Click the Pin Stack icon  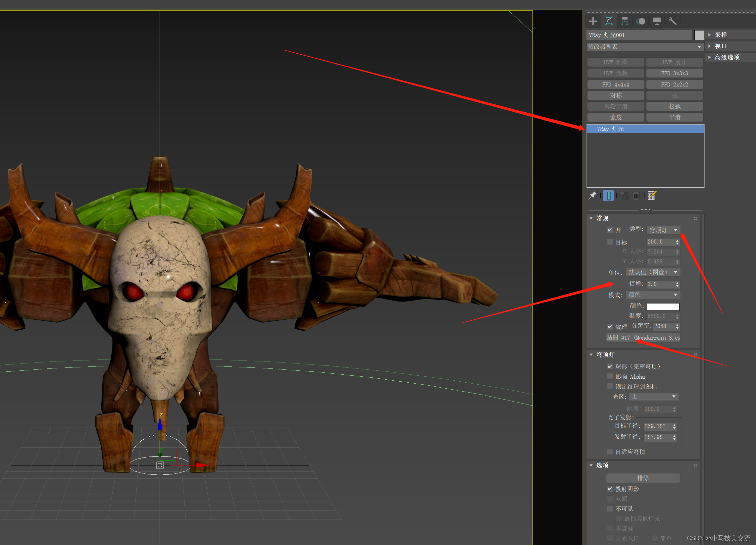click(x=592, y=195)
